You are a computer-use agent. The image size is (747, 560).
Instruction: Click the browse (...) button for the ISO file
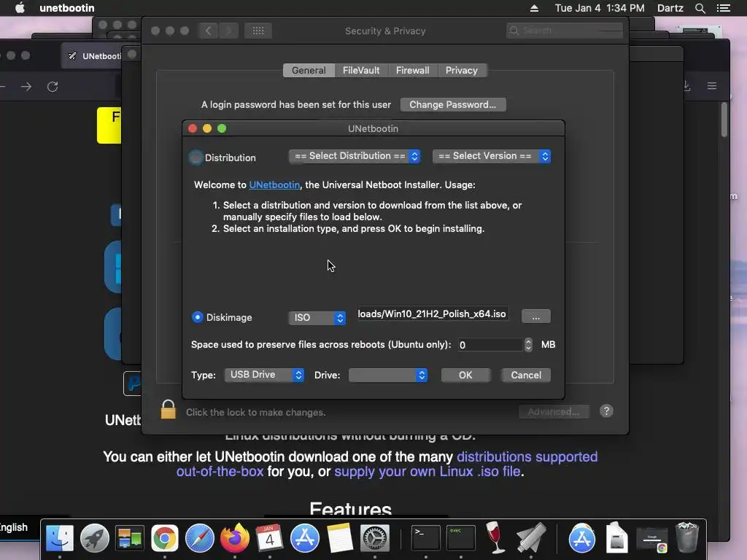[x=536, y=316]
